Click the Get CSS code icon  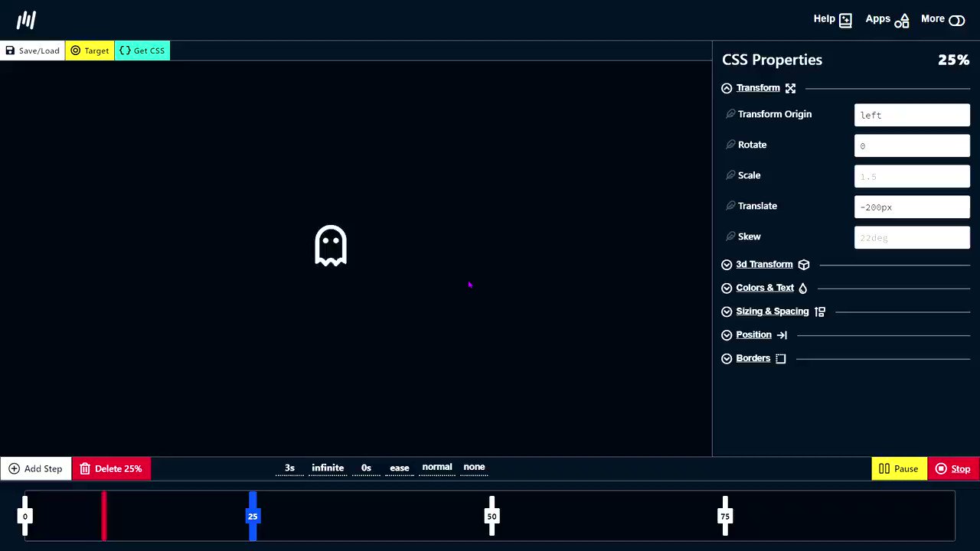[126, 51]
